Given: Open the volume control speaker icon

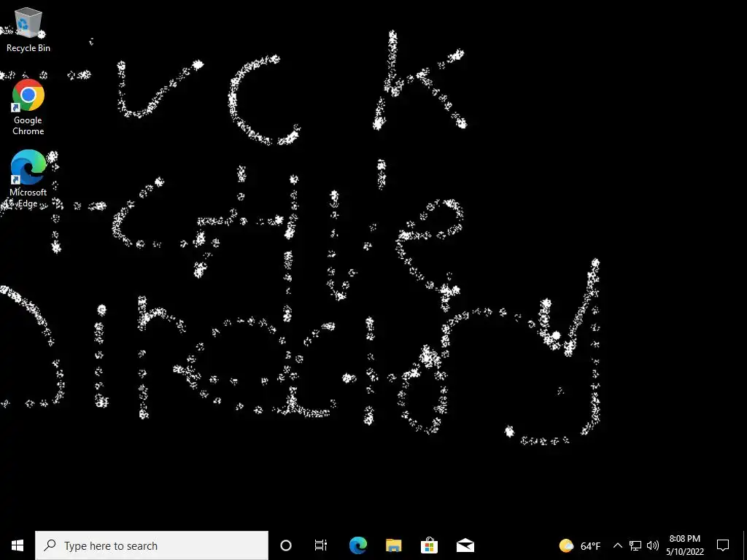Looking at the screenshot, I should pyautogui.click(x=653, y=545).
